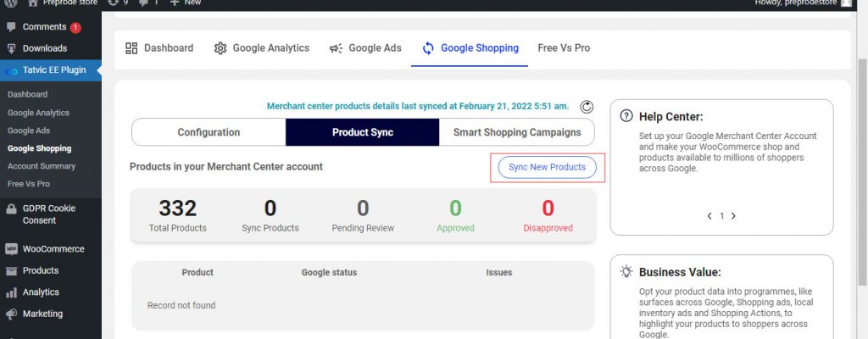
Task: Click the Product column header
Action: pyautogui.click(x=198, y=273)
